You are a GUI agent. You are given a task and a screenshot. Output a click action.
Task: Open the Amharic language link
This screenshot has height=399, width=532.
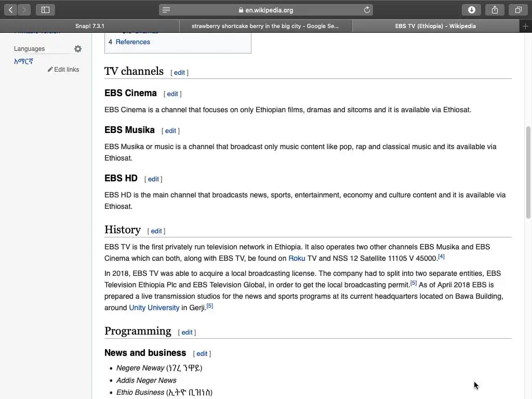click(x=23, y=61)
